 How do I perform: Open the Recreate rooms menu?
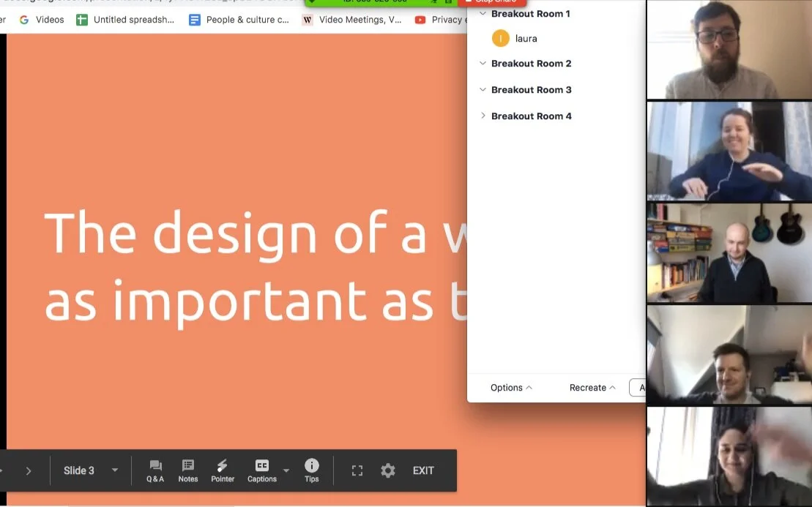(x=592, y=388)
